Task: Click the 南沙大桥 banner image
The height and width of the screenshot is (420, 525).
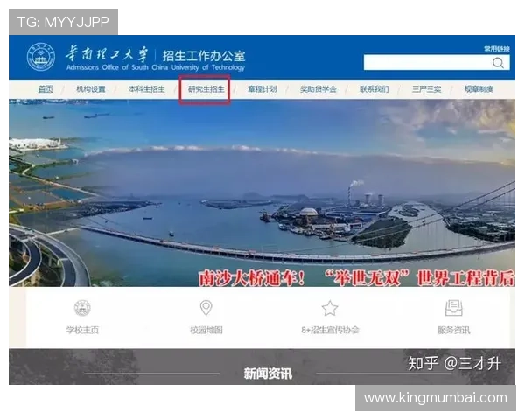Action: point(262,192)
